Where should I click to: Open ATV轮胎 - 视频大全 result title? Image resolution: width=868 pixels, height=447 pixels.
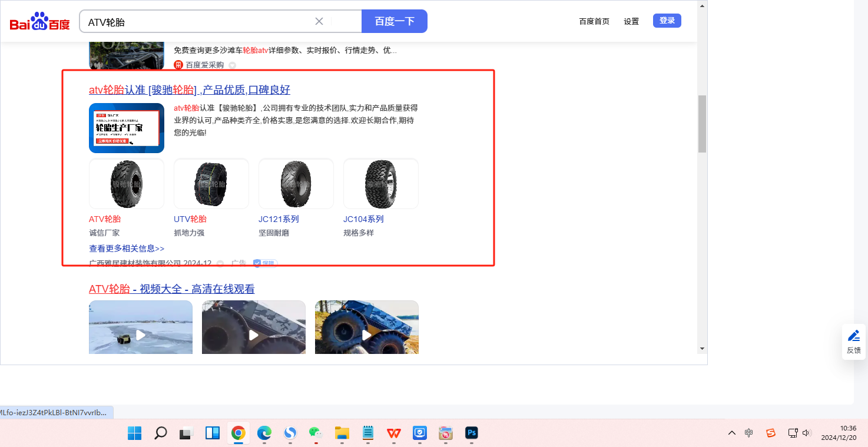172,289
